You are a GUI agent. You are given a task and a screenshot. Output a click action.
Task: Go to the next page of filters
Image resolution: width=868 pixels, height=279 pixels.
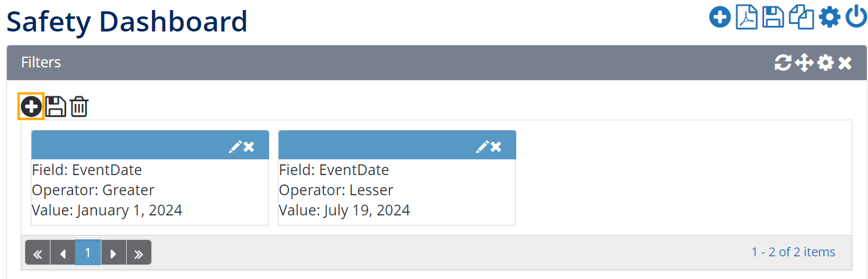coord(113,253)
